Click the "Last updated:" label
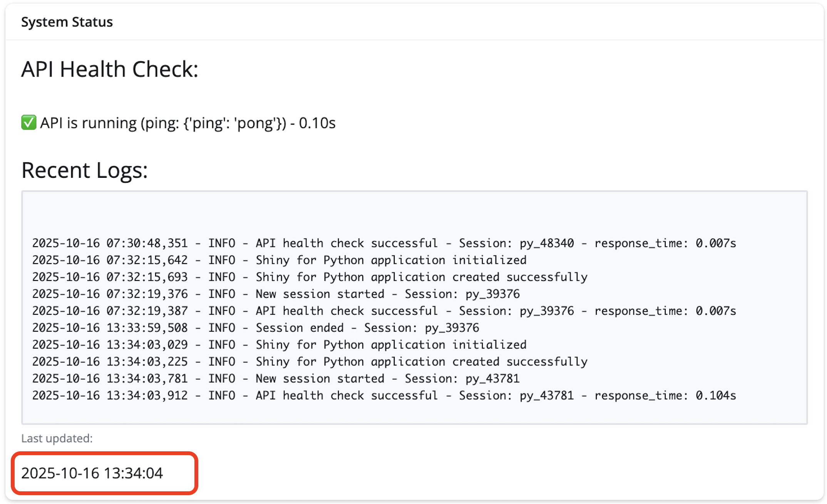 point(57,439)
